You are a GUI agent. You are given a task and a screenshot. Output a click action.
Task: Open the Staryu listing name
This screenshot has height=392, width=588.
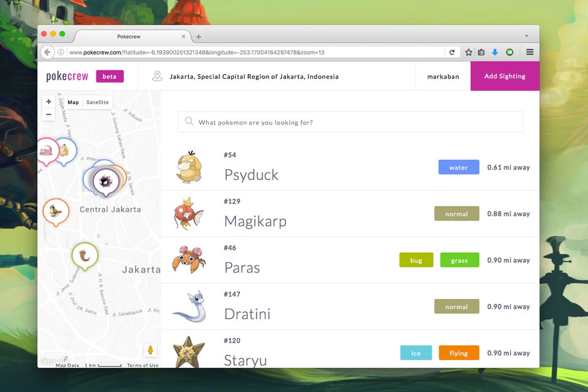[245, 360]
